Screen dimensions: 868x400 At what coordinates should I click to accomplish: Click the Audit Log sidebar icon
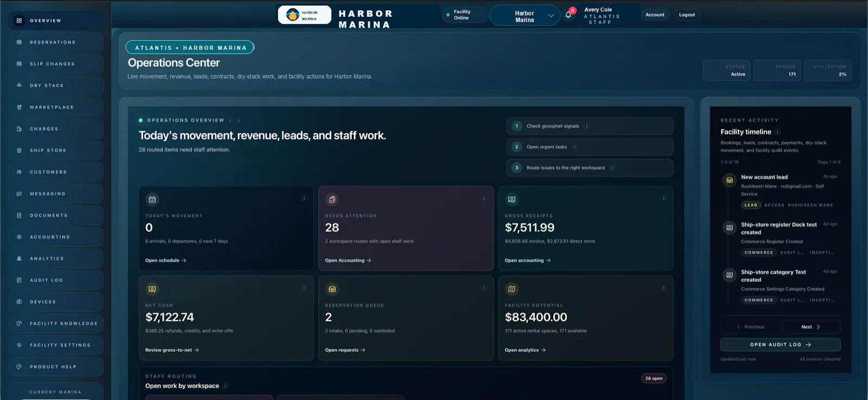pyautogui.click(x=19, y=280)
